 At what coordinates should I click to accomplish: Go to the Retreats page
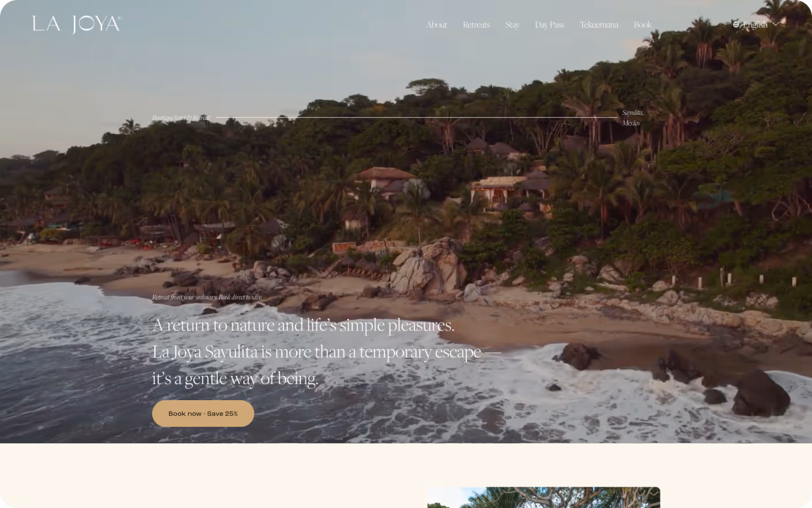pos(476,25)
